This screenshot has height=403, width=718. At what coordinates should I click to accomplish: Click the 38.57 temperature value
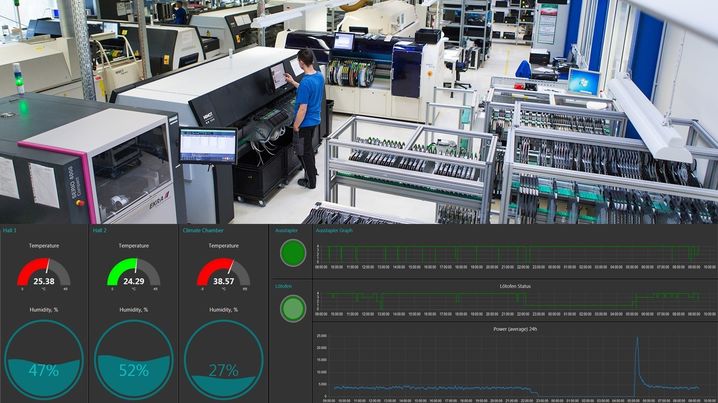(x=223, y=281)
